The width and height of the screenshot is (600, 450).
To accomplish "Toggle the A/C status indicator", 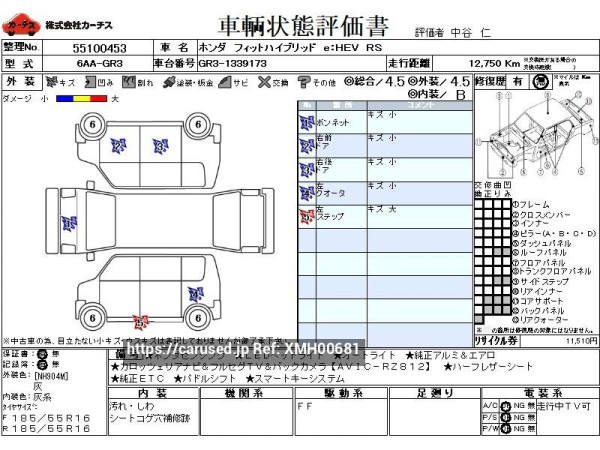I will [x=505, y=405].
